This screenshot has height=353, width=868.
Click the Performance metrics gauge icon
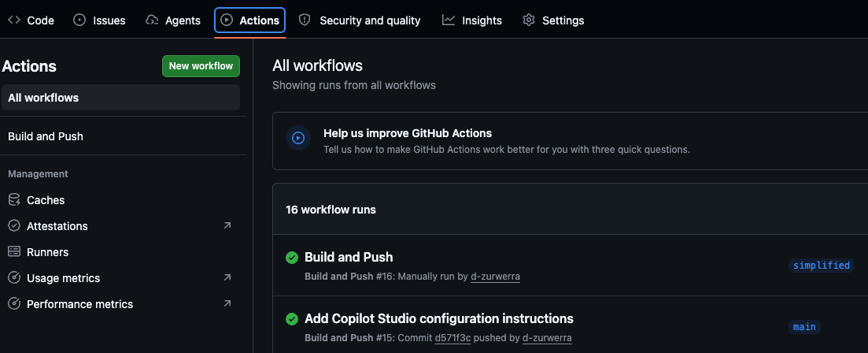pyautogui.click(x=14, y=304)
